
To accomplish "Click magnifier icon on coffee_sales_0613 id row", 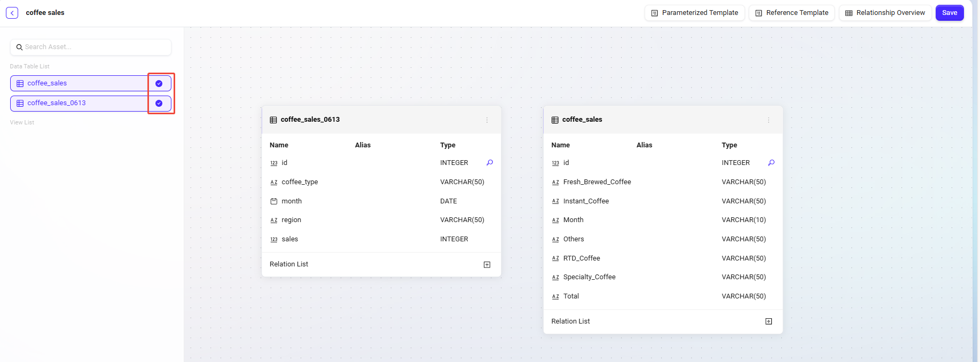I will (490, 163).
